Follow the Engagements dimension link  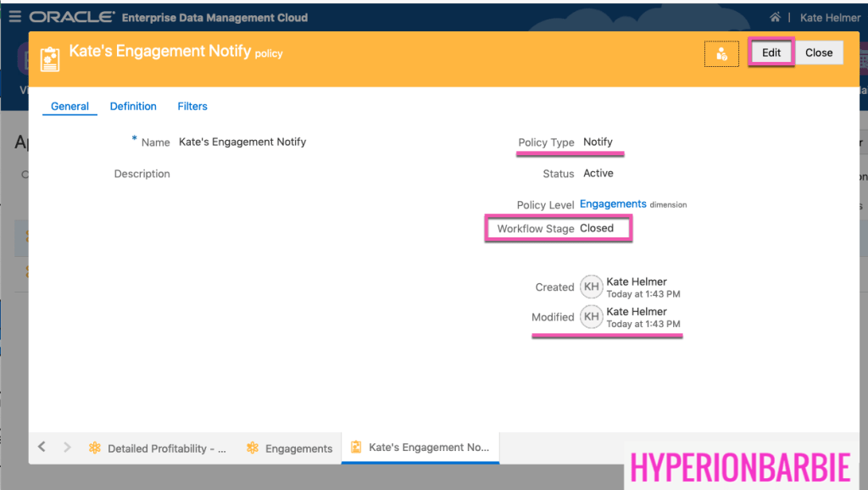coord(613,204)
